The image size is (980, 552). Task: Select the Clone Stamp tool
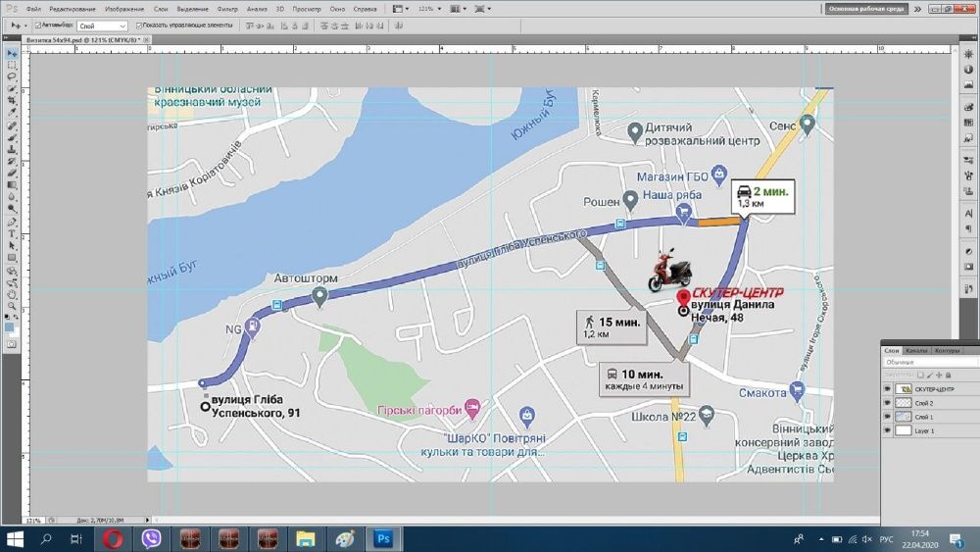tap(12, 149)
